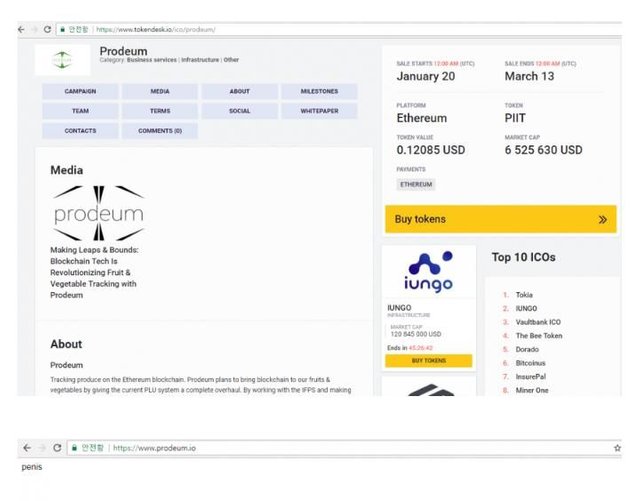Click the 120 845 000 USD IUNGO market cap
Viewport: 640px width, 501px height.
point(416,334)
